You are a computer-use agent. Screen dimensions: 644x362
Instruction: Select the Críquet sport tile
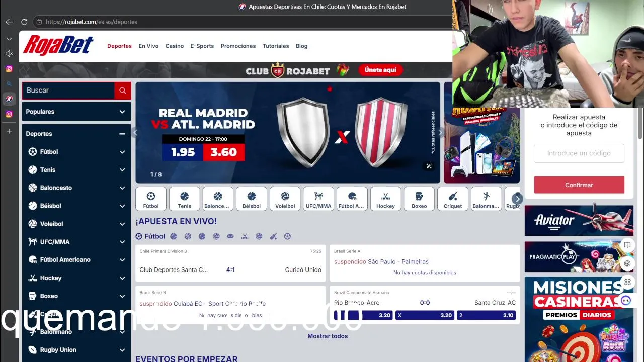pyautogui.click(x=453, y=199)
